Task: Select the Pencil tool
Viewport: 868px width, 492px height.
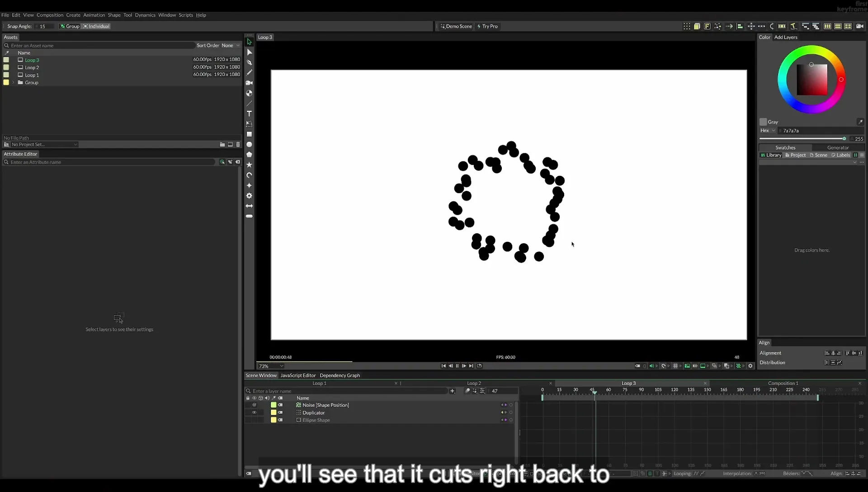Action: pyautogui.click(x=249, y=72)
